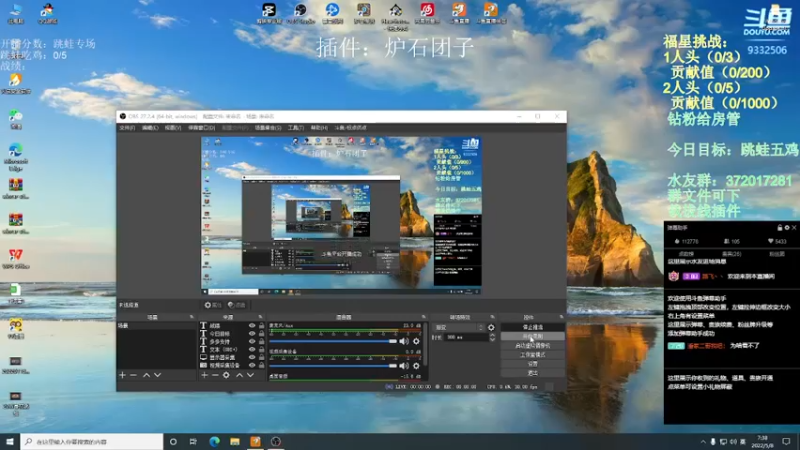
Task: Open second mixer channel settings gear
Action: click(416, 366)
